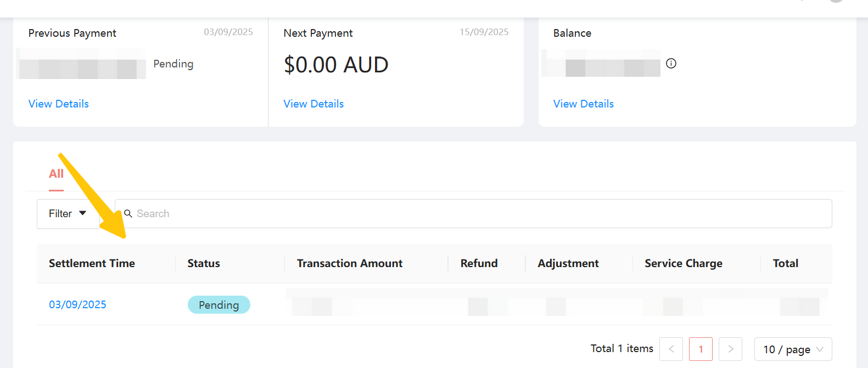Screen dimensions: 868x368
Task: Go to next page arrow
Action: tap(730, 349)
